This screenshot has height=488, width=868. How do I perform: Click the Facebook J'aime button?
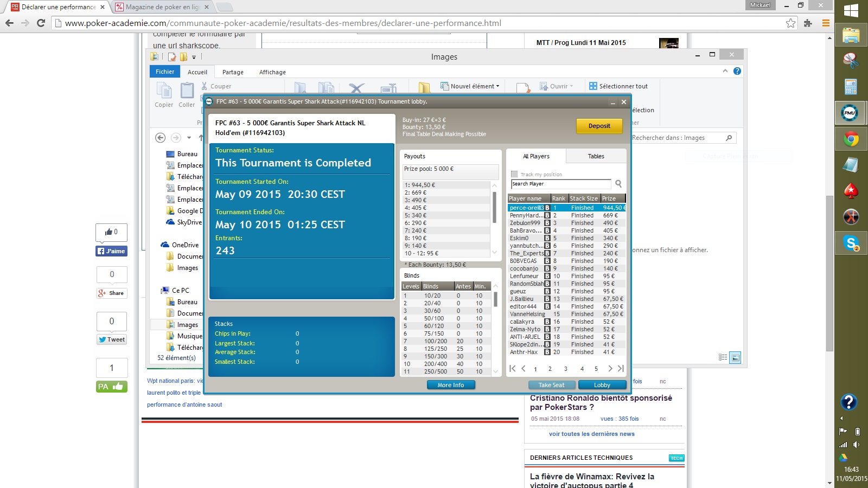point(111,251)
